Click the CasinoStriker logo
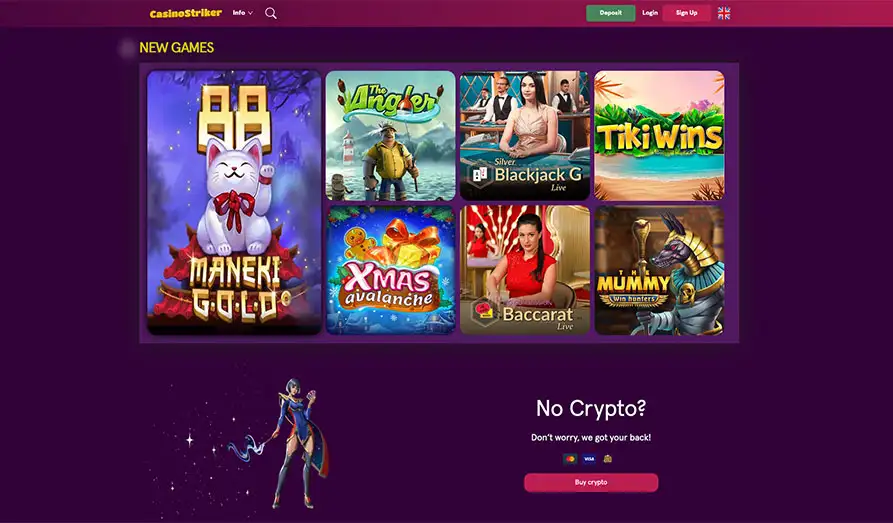This screenshot has height=523, width=893. point(186,13)
